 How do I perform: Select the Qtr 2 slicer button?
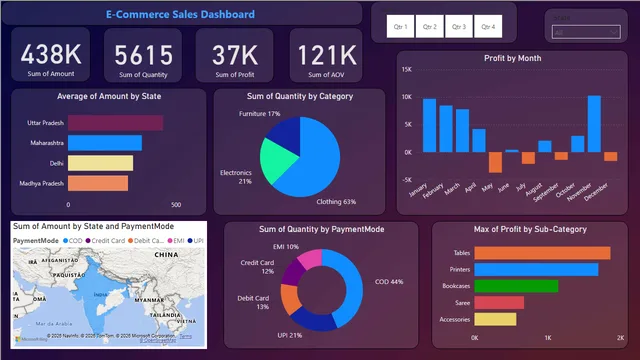429,27
